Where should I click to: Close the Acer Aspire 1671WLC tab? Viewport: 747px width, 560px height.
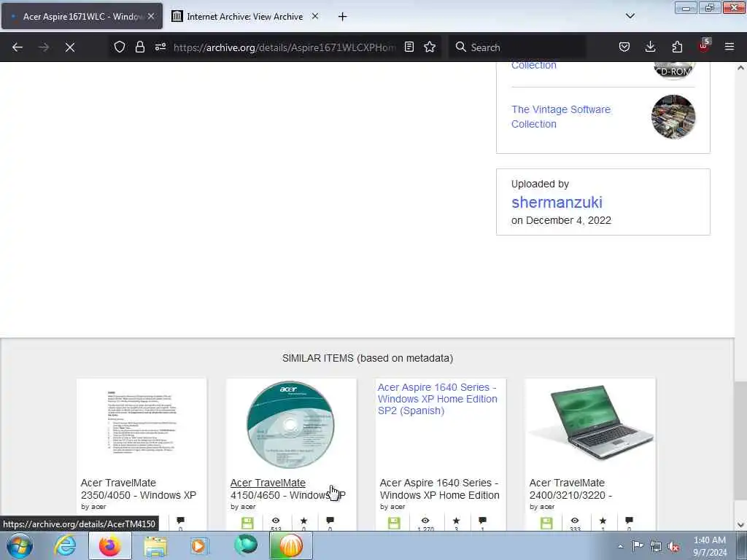click(x=151, y=16)
